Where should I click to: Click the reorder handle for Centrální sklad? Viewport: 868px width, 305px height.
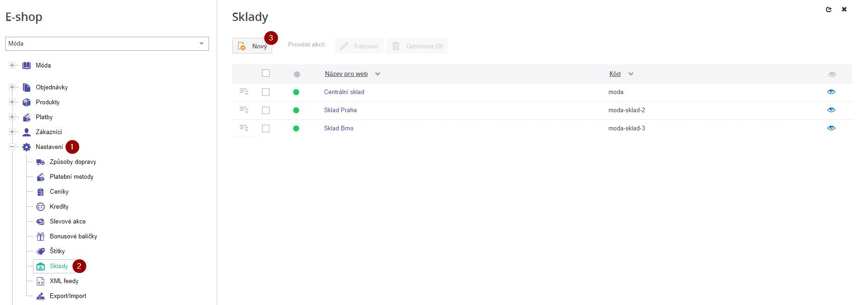(244, 92)
